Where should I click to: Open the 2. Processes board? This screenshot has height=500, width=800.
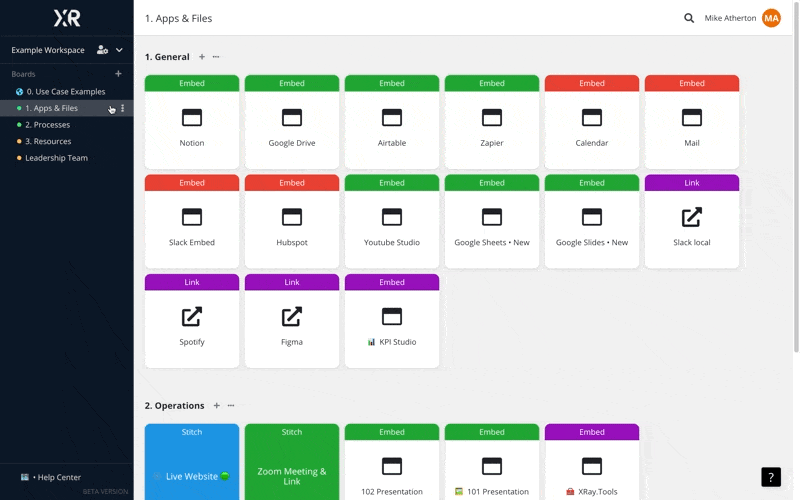tap(66, 125)
